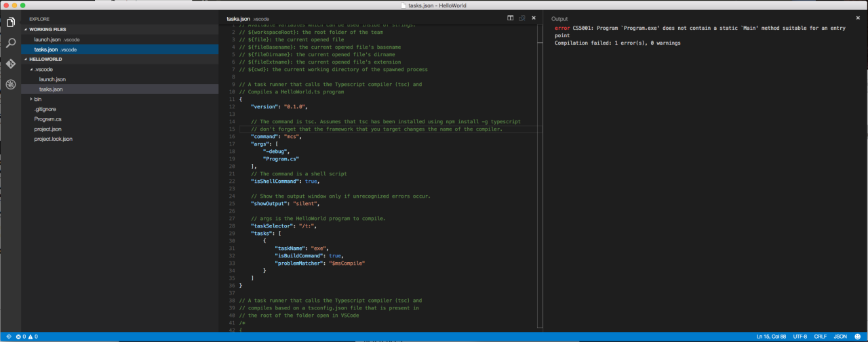The width and height of the screenshot is (868, 342).
Task: Click line number 15 in the gutter
Action: (x=232, y=129)
